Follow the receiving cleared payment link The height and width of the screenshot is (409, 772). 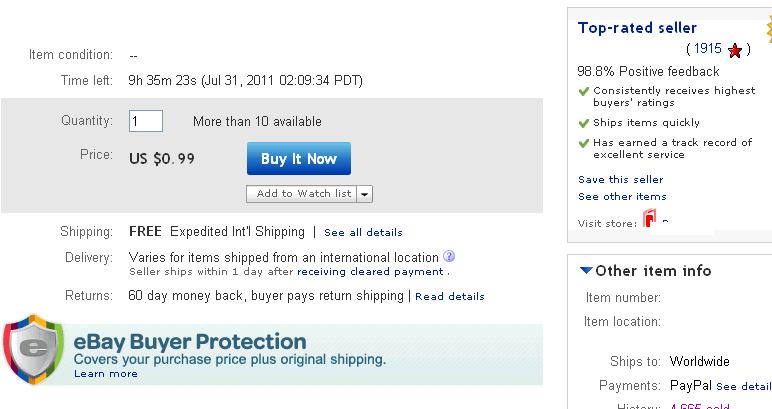(x=371, y=271)
